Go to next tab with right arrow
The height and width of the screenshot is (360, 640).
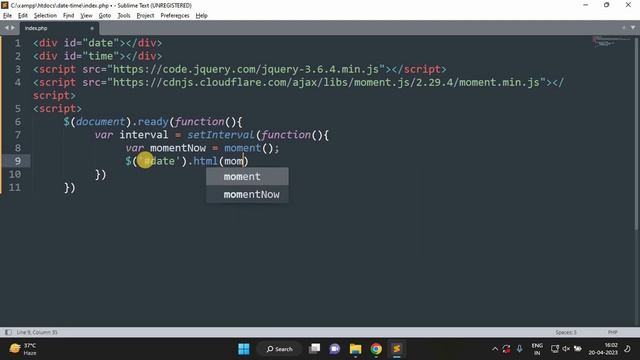tap(13, 28)
